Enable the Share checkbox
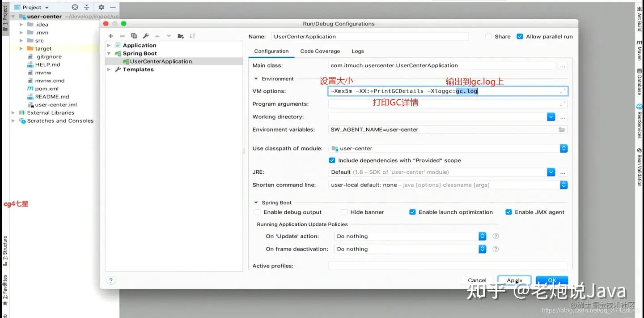 [x=489, y=37]
